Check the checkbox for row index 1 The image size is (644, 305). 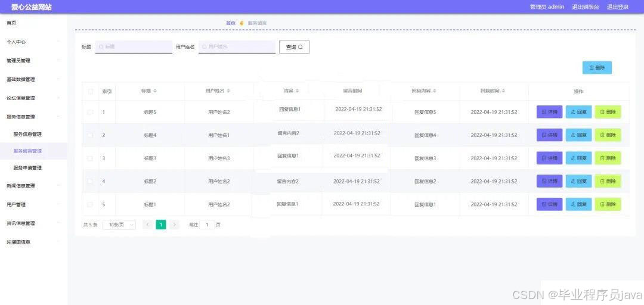tap(91, 111)
